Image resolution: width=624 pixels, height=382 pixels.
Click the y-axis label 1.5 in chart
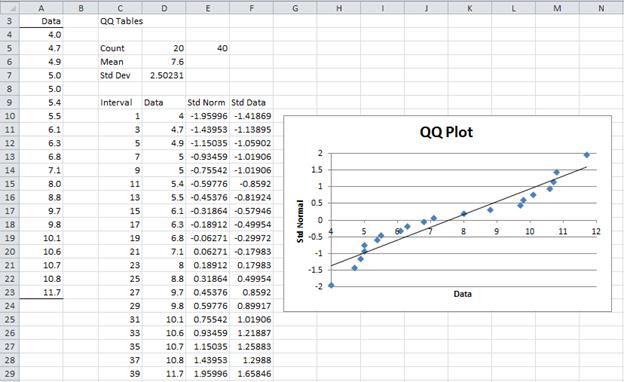pyautogui.click(x=318, y=170)
